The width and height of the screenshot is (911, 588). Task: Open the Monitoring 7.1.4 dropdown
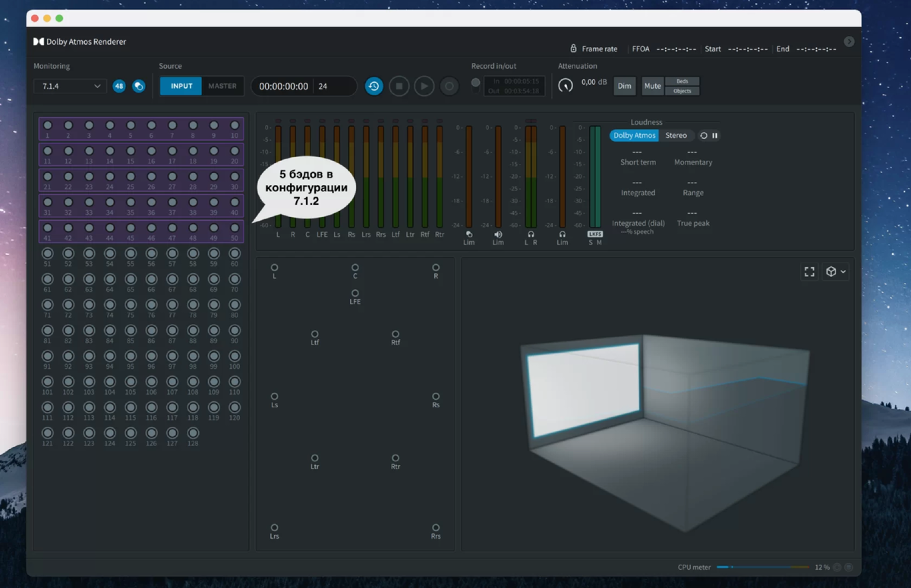coord(70,86)
